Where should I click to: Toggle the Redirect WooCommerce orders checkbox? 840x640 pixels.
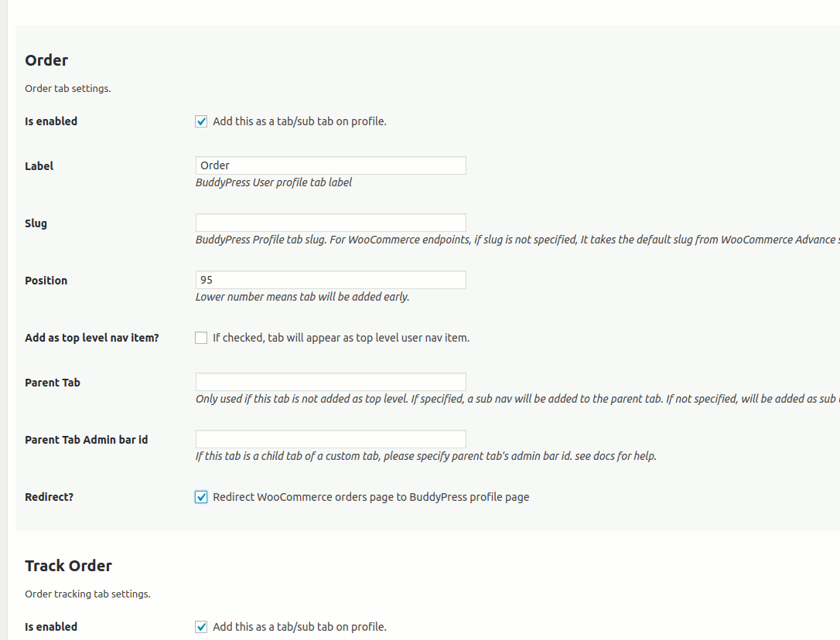pyautogui.click(x=201, y=497)
